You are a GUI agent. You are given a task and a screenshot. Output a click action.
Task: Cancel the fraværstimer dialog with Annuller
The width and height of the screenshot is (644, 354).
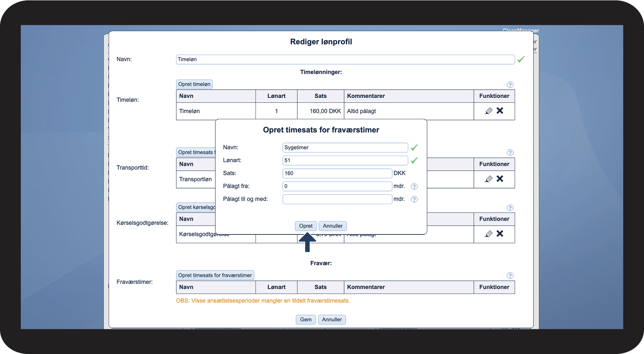332,226
